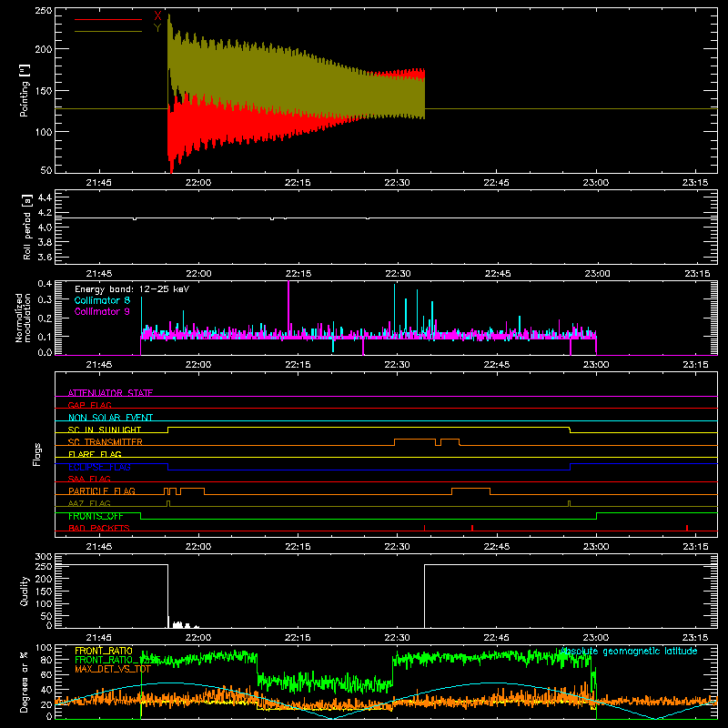Select the yellow FRONT_RATIO legend entry

tap(104, 651)
